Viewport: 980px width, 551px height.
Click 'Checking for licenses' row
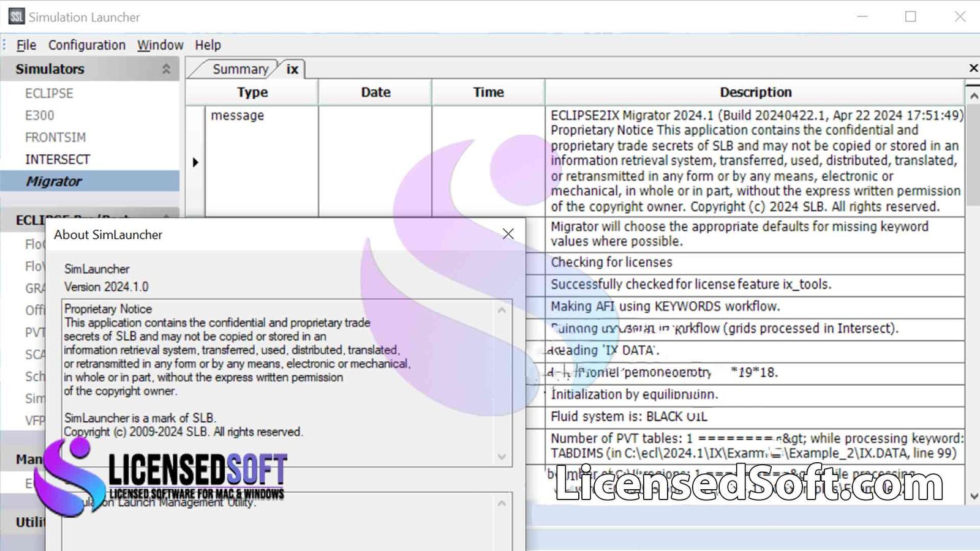point(755,263)
